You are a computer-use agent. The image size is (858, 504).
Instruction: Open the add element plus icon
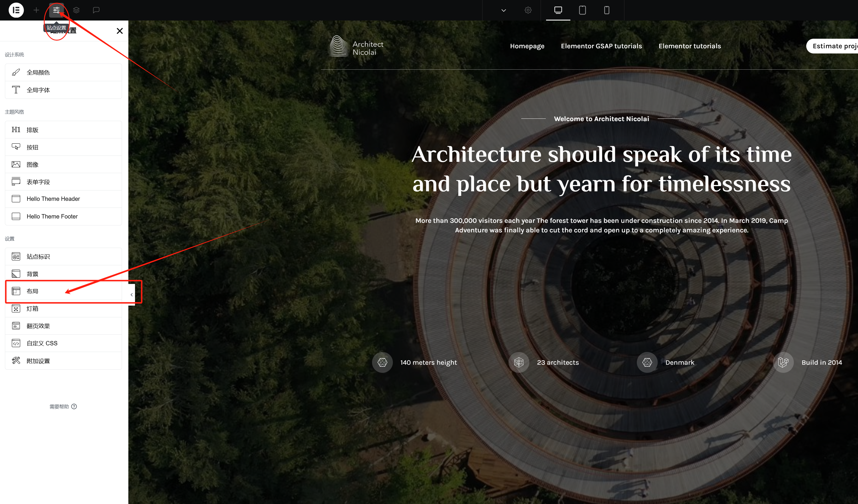point(36,10)
